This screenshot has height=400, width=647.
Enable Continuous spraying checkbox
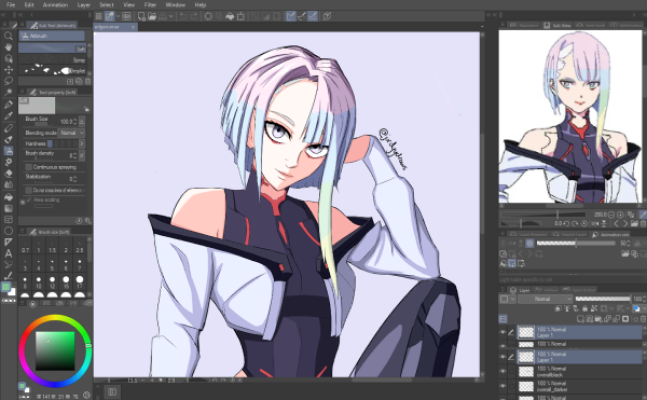tap(26, 165)
